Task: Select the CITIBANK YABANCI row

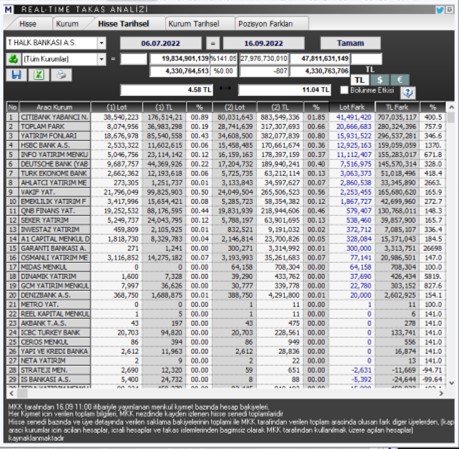Action: click(226, 117)
